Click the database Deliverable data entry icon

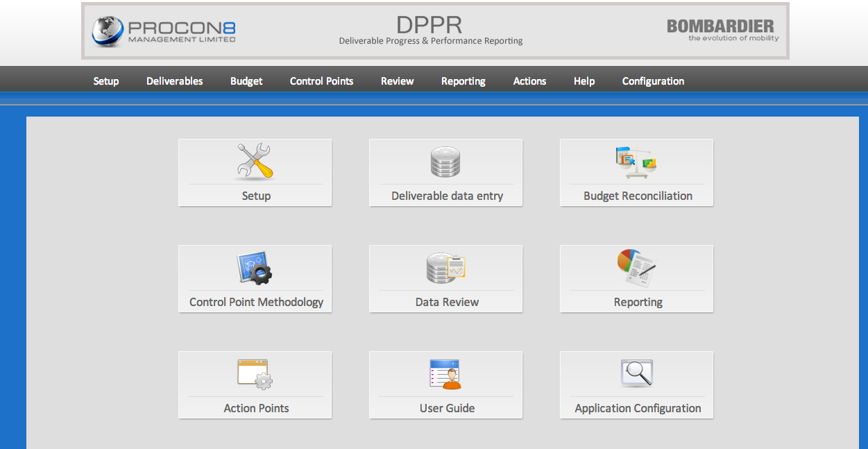tap(446, 162)
